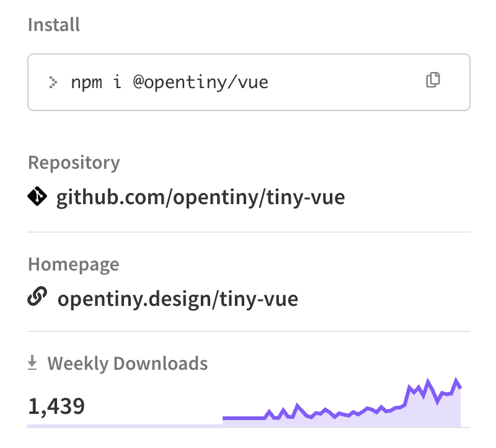Click the Homepage section heading
Screen dimensions: 496x448
(x=73, y=264)
